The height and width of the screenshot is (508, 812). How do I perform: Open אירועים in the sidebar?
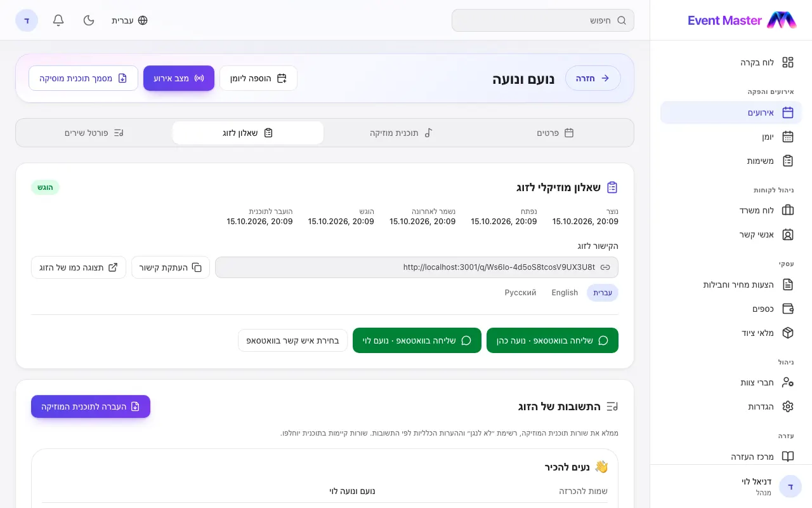[731, 112]
